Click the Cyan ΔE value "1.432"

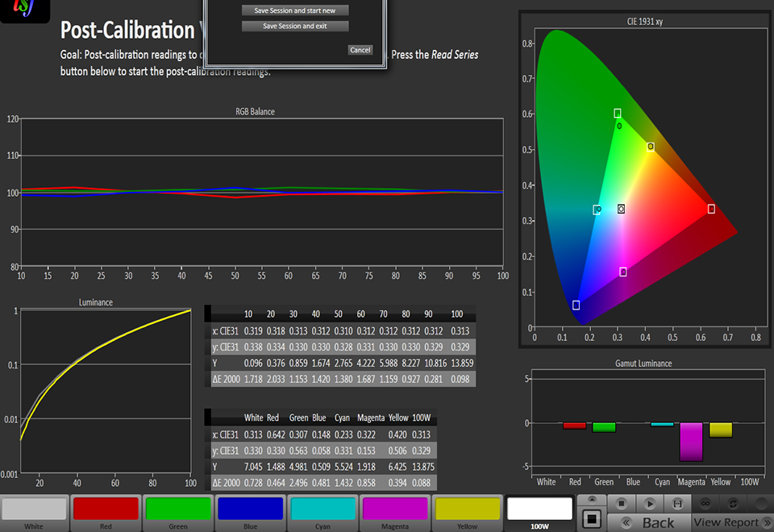[x=343, y=483]
